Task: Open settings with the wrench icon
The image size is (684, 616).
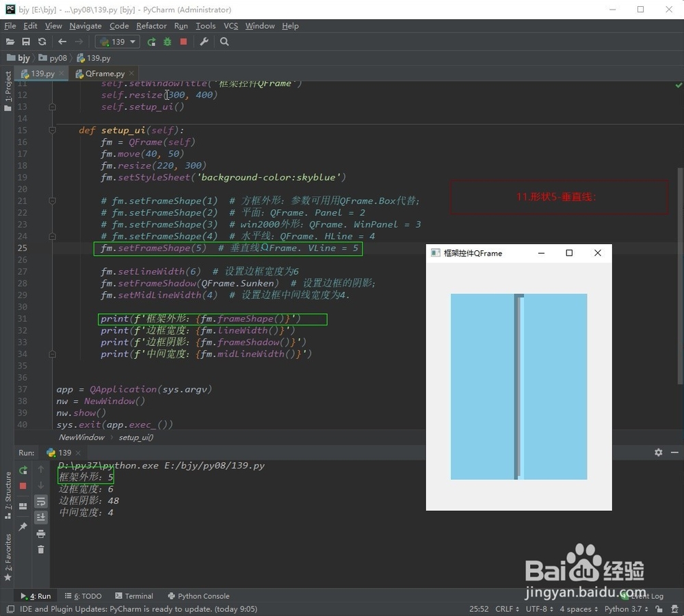Action: click(x=204, y=42)
